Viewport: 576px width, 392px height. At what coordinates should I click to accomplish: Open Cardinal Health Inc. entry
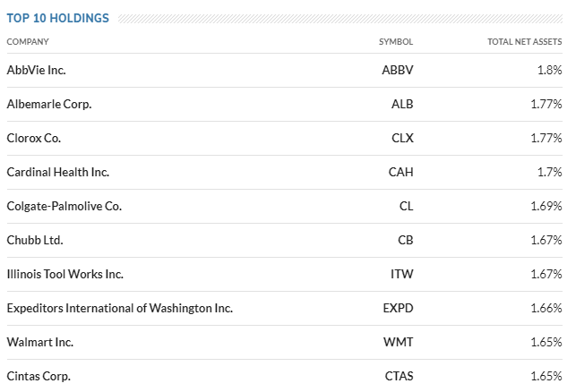coord(57,172)
